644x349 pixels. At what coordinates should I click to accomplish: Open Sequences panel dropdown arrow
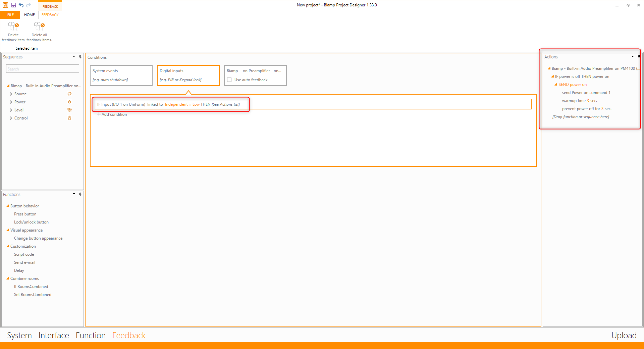[74, 57]
